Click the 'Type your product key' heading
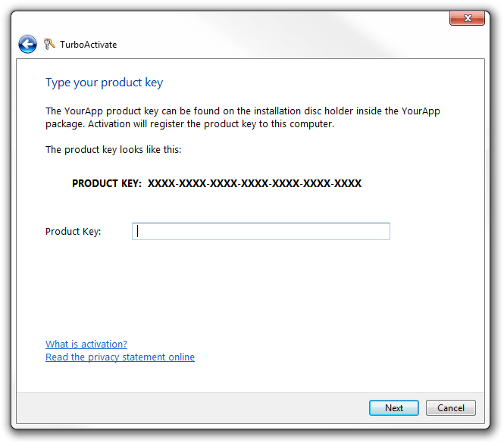The width and height of the screenshot is (504, 443). click(104, 83)
